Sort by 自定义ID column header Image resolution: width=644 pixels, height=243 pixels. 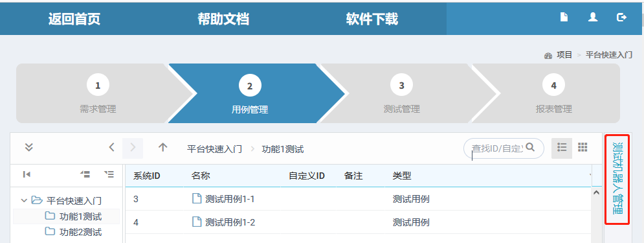tap(307, 176)
